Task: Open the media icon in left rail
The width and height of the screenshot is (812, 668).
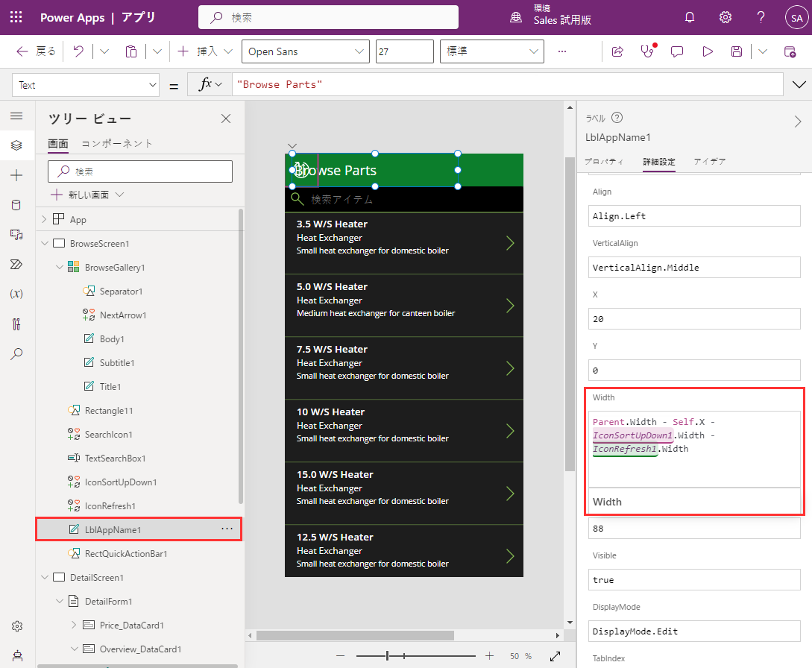Action: click(16, 235)
